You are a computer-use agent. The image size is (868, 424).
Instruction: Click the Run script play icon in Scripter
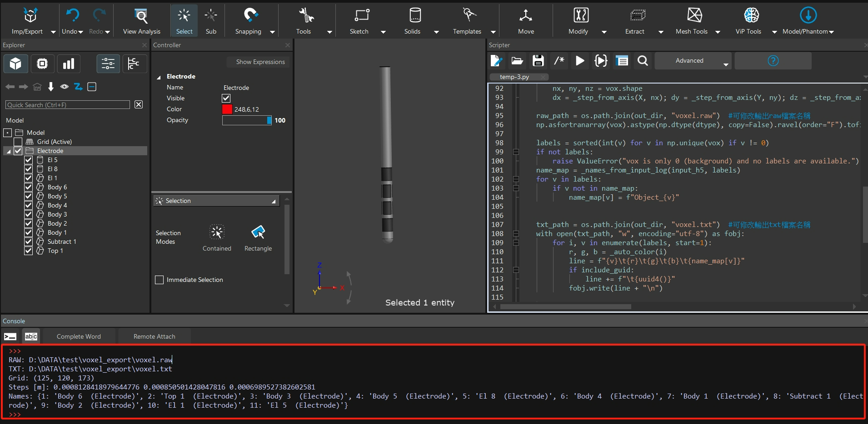click(x=580, y=61)
